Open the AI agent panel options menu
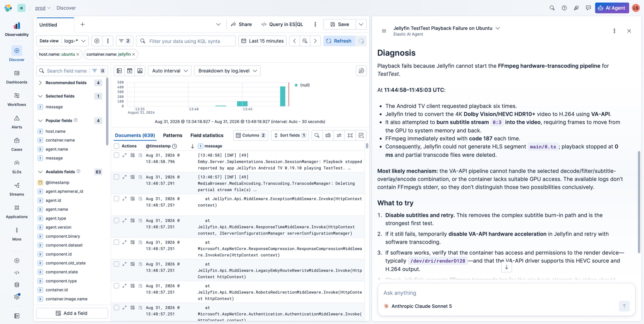Image resolution: width=644 pixels, height=324 pixels. click(614, 31)
